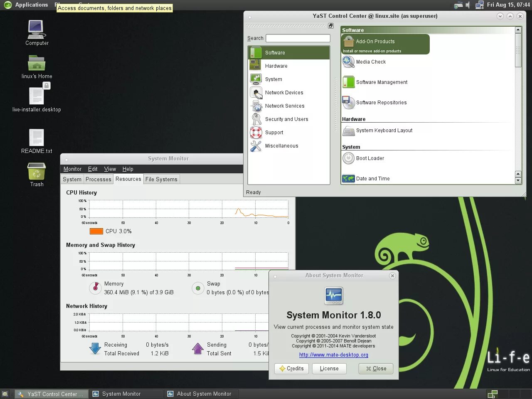Click the YaST search input field
Screen dimensions: 532x399
pyautogui.click(x=298, y=38)
